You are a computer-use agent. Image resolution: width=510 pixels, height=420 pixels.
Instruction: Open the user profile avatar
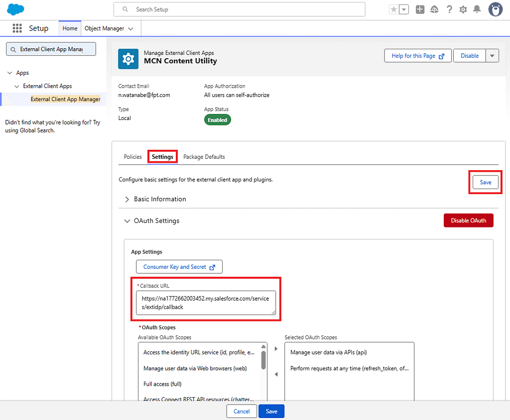click(496, 9)
